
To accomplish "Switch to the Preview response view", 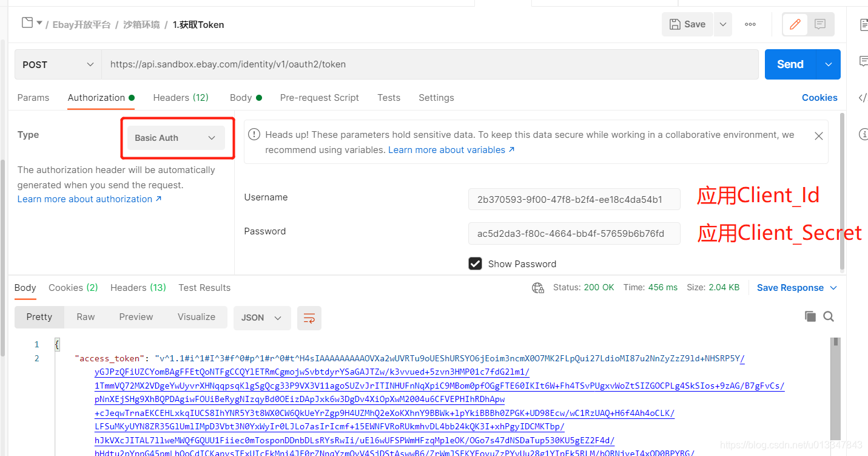I will (136, 317).
